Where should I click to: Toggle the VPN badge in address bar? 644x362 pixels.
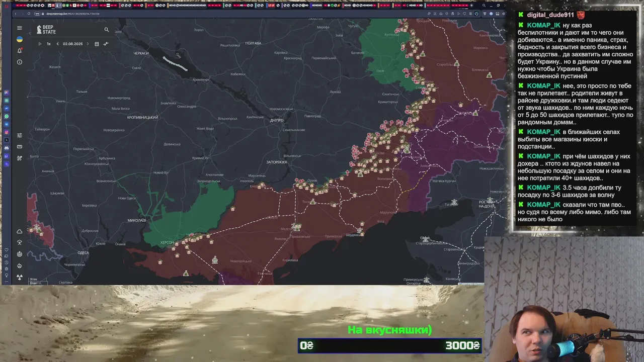tap(37, 14)
